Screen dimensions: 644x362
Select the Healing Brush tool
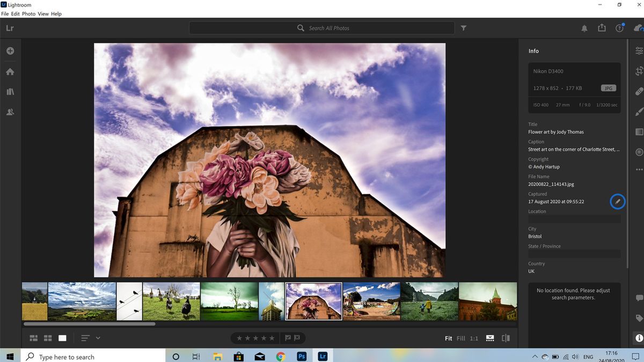click(640, 91)
